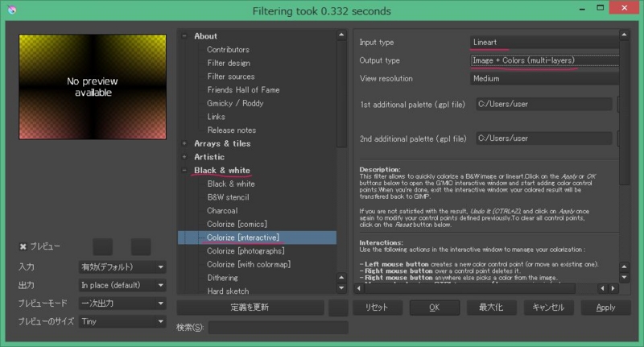
Task: Toggle the プレビュー checkbox
Action: coord(23,246)
